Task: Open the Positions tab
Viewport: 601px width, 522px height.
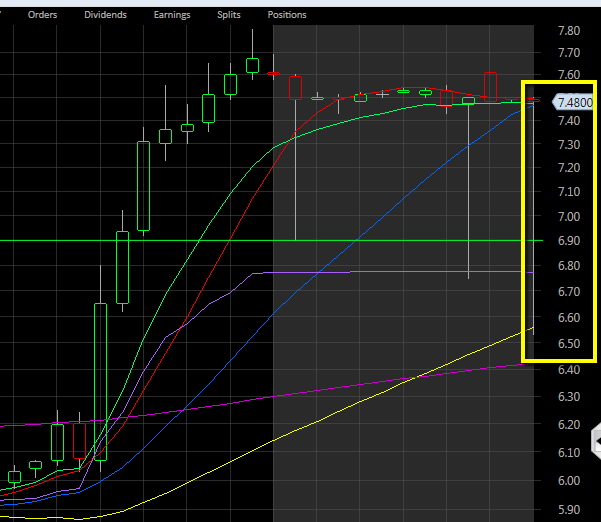Action: (x=287, y=15)
